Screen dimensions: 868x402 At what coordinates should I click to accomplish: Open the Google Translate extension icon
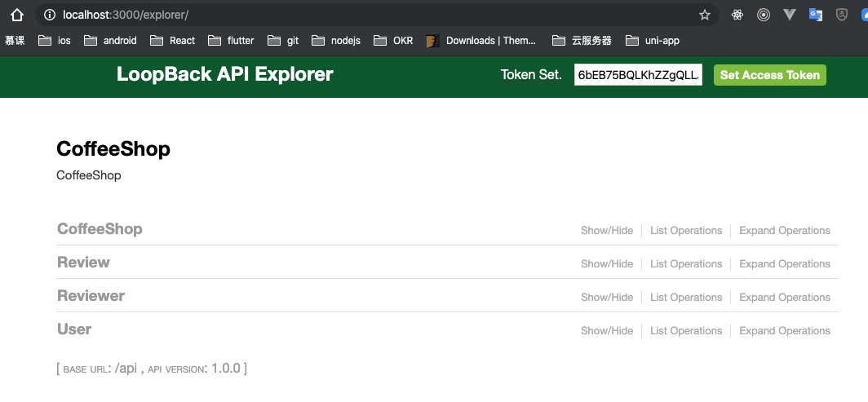click(x=816, y=15)
